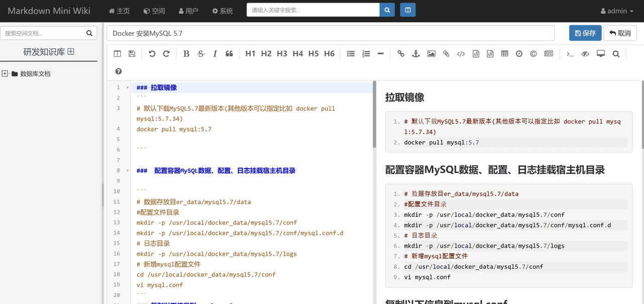
Task: Insert inline code
Action: [x=461, y=54]
